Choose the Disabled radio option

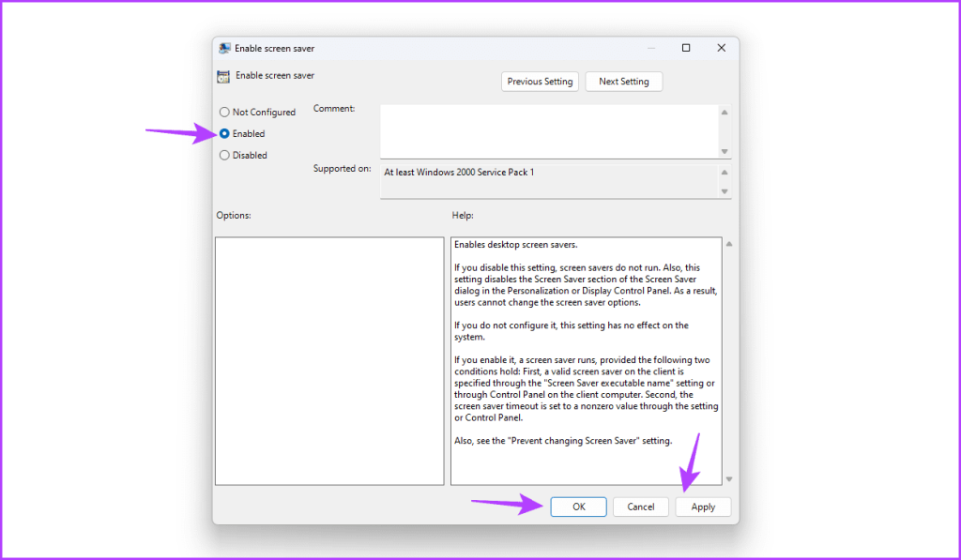point(224,156)
